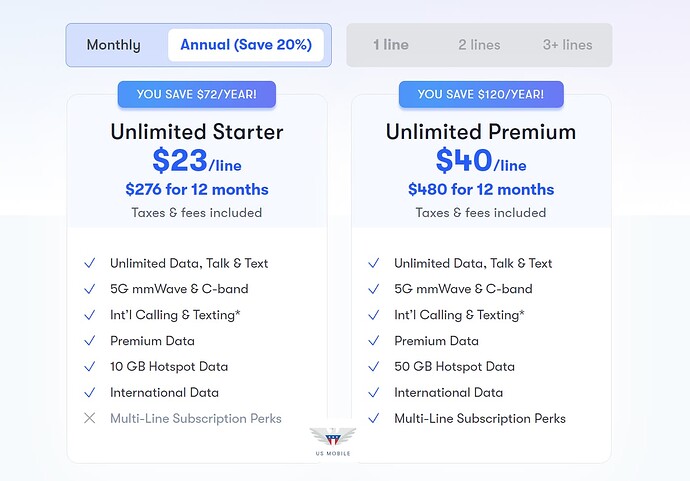Click the Starter $23/line price
This screenshot has width=690, height=481.
coord(197,161)
